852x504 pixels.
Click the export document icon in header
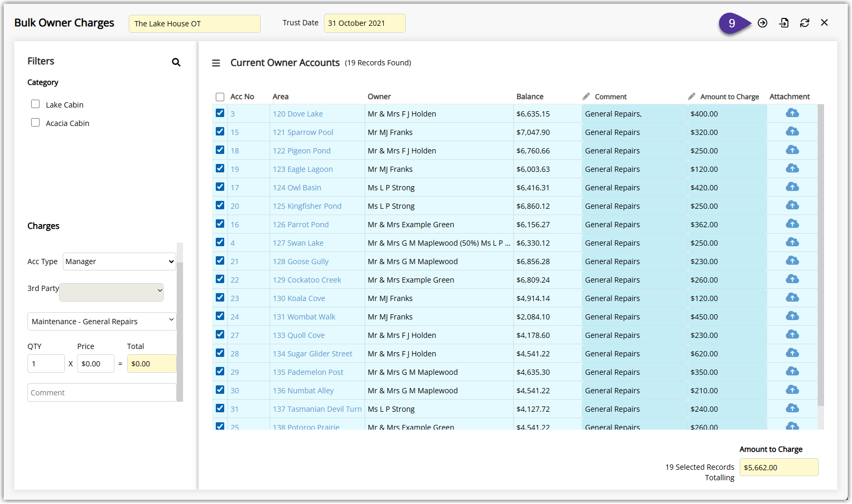pyautogui.click(x=784, y=23)
